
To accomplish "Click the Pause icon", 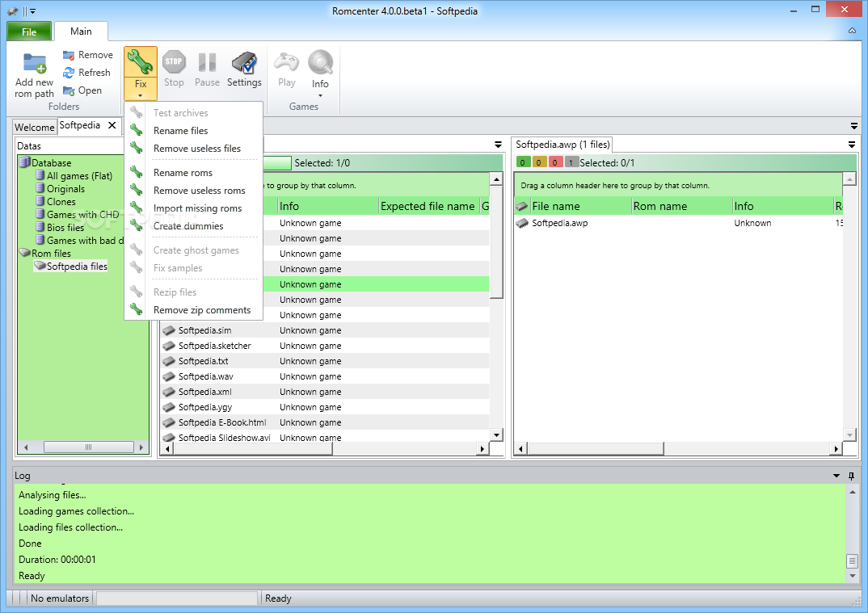I will click(207, 62).
